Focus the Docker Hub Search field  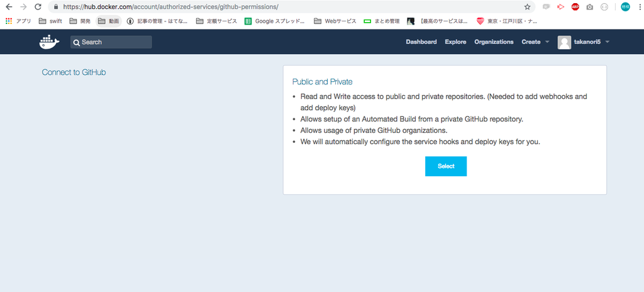coord(111,42)
